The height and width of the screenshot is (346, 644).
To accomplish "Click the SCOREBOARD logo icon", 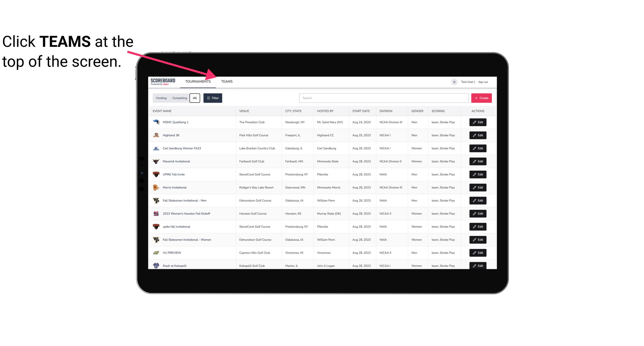I will (x=162, y=81).
